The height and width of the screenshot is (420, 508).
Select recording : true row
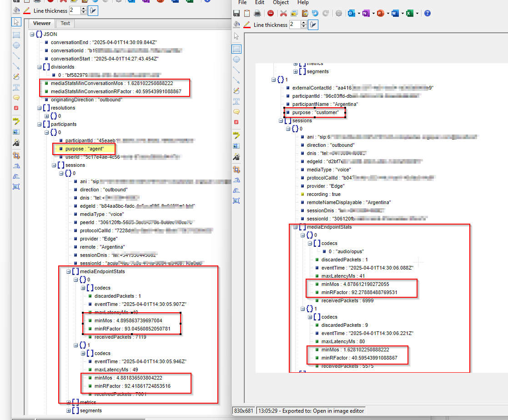323,194
